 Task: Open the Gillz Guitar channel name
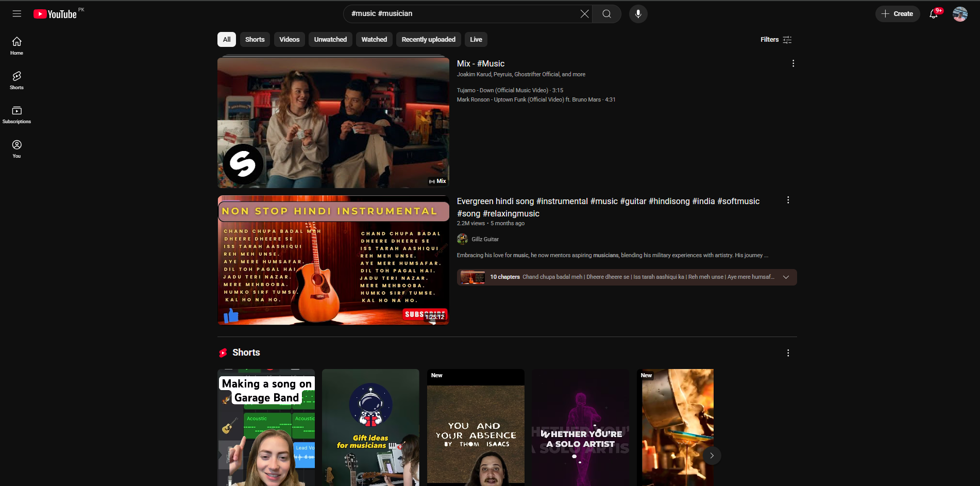pos(485,239)
